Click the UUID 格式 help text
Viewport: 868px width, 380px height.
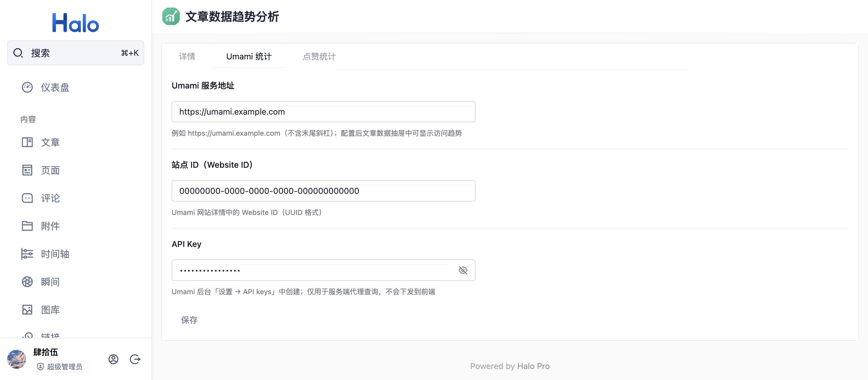tap(247, 212)
